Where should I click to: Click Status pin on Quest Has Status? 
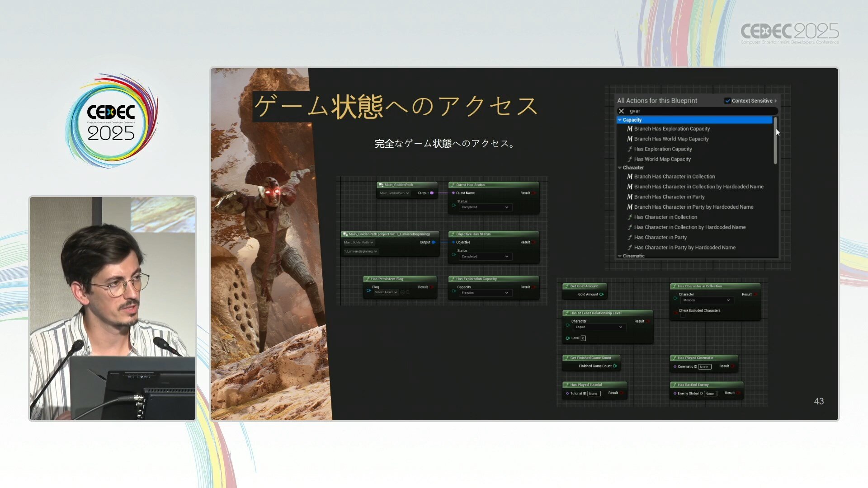(x=453, y=205)
